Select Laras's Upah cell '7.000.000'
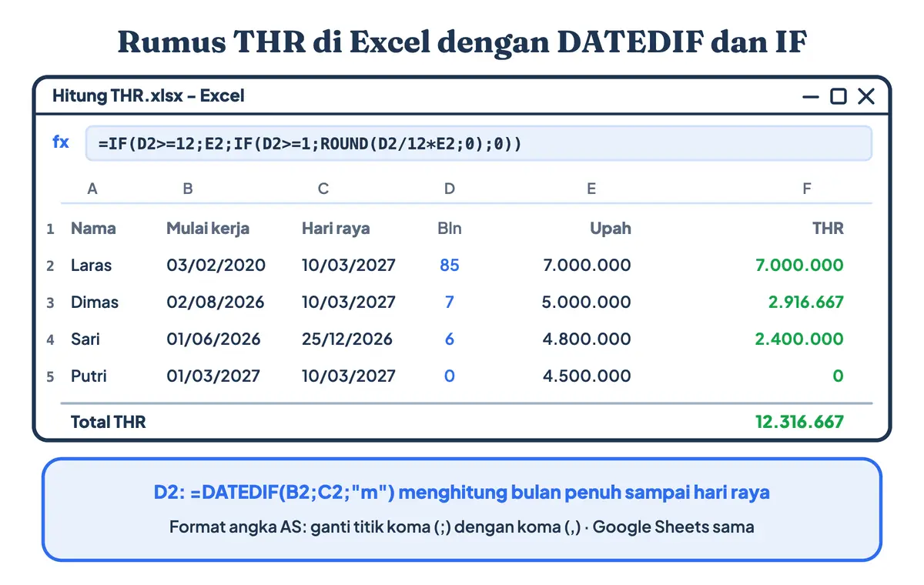The image size is (924, 585). (x=587, y=266)
